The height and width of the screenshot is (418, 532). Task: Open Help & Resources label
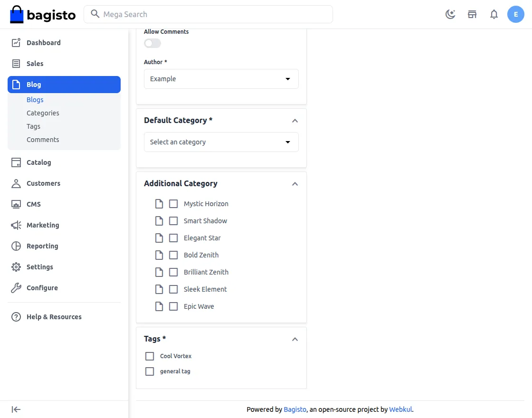point(54,316)
